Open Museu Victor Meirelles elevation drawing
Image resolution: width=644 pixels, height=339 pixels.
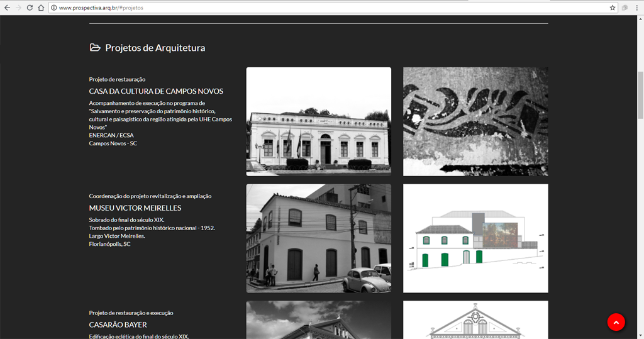[x=475, y=238]
